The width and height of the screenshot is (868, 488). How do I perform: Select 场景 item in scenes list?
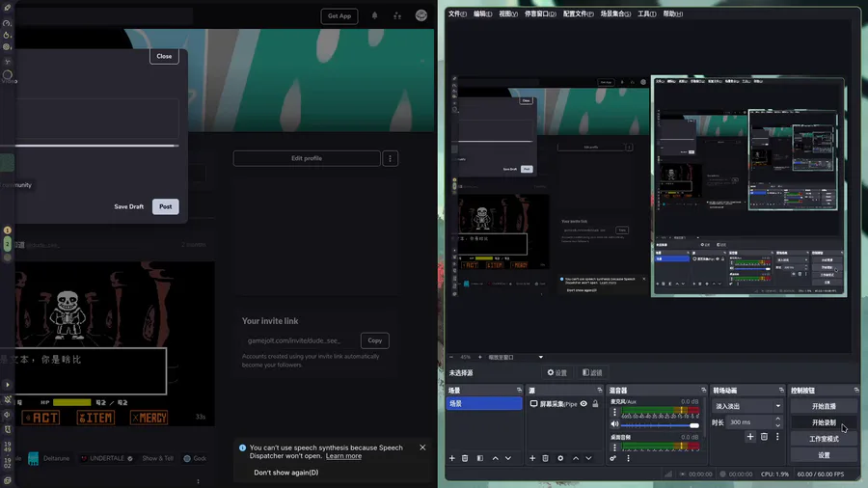point(484,404)
